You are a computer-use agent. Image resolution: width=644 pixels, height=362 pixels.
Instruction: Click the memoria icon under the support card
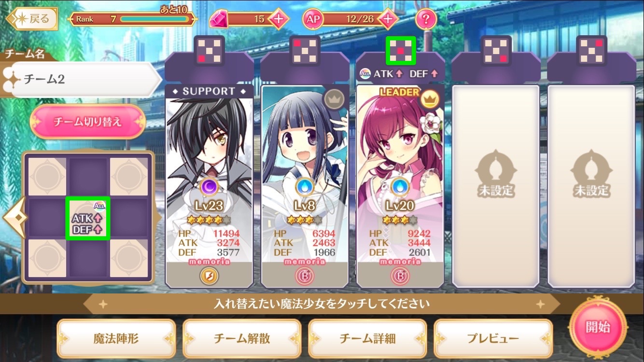point(209,276)
